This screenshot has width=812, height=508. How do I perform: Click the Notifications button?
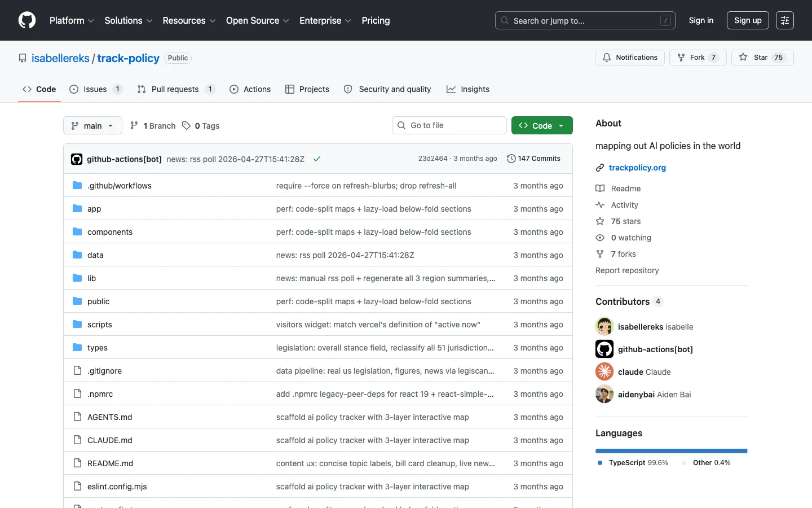click(x=630, y=58)
